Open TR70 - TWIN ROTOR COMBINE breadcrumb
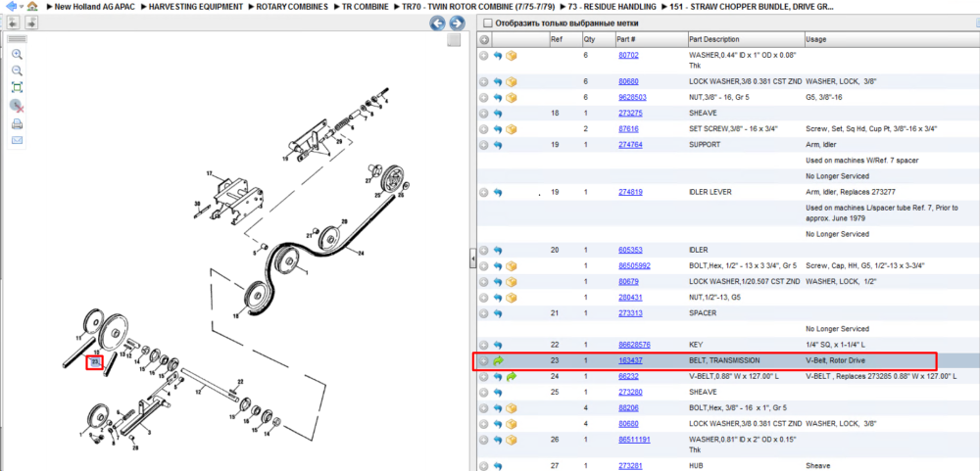 click(x=477, y=8)
